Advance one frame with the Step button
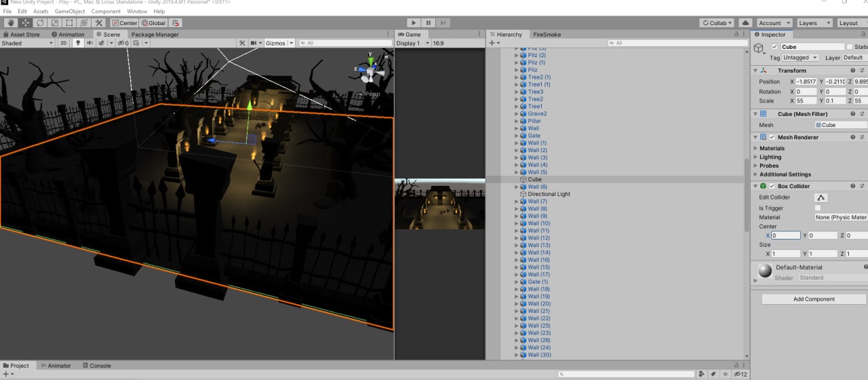 (443, 23)
